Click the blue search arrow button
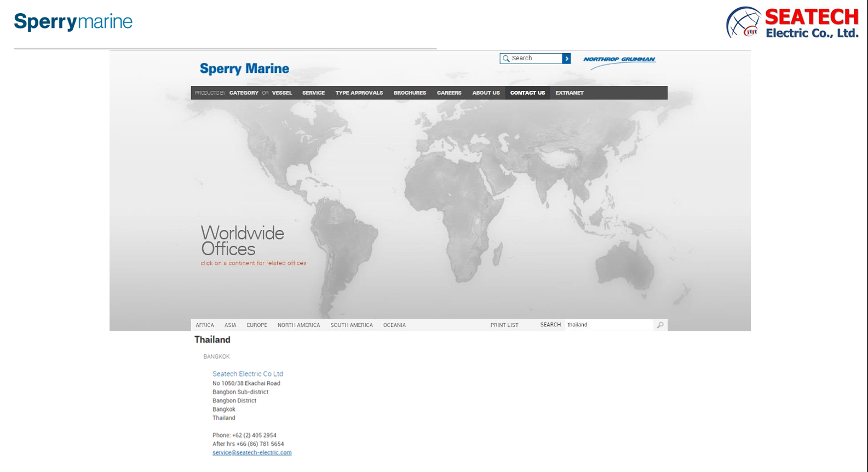This screenshot has height=472, width=868. tap(566, 59)
